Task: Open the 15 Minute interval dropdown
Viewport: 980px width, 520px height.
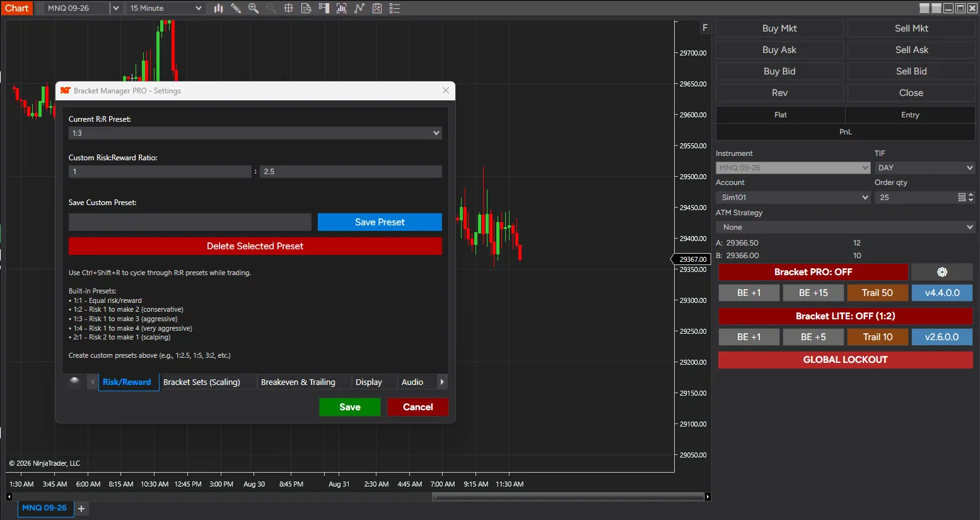Action: click(165, 8)
